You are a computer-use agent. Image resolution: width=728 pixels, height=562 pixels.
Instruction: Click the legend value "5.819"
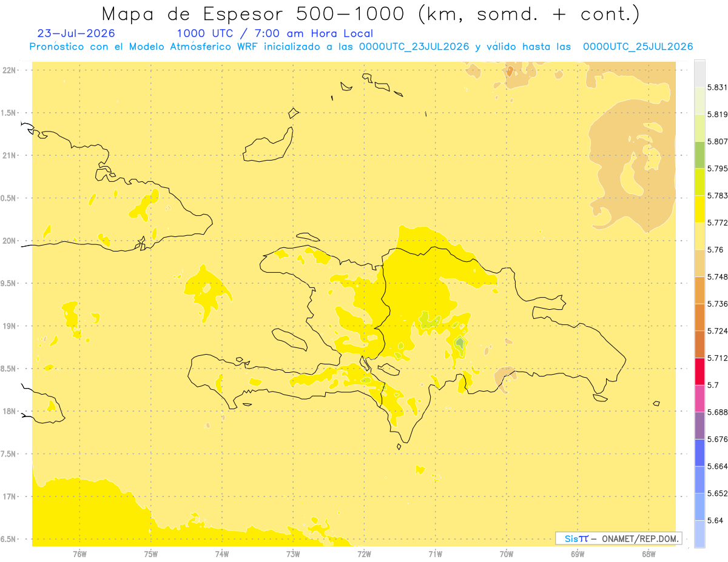(717, 115)
